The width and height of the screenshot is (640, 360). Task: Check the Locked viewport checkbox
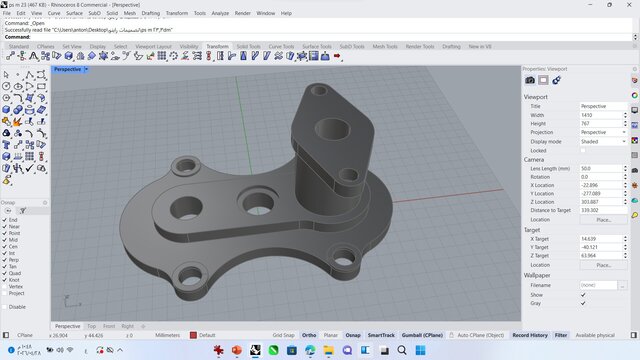[x=583, y=151]
